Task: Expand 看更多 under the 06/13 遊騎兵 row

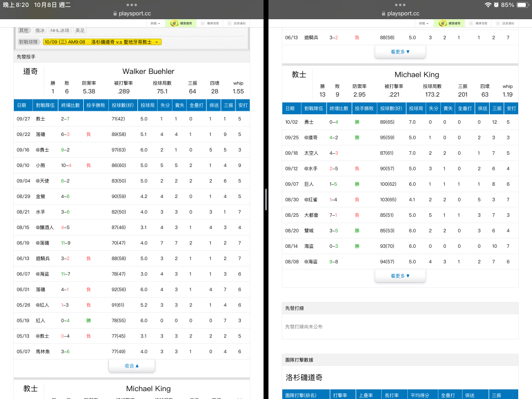Action: tap(400, 52)
